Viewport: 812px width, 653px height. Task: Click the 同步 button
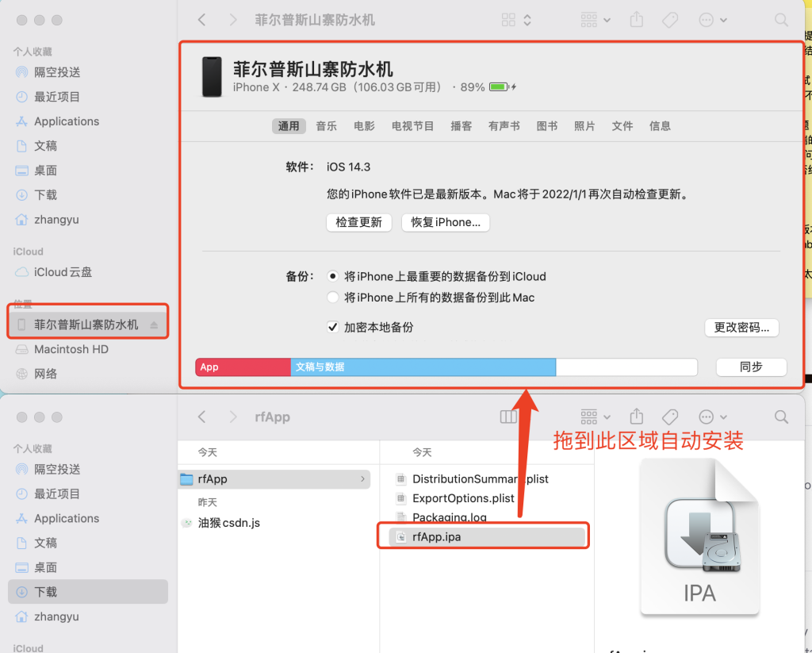coord(750,367)
